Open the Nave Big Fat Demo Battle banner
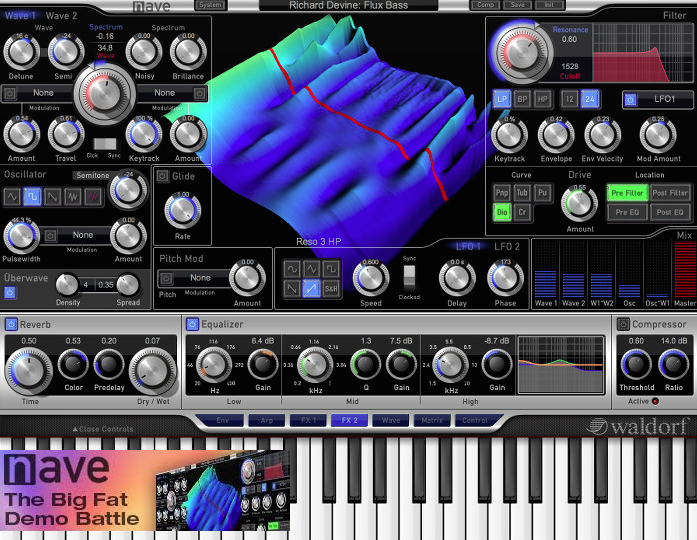The height and width of the screenshot is (540, 697). coord(145,490)
